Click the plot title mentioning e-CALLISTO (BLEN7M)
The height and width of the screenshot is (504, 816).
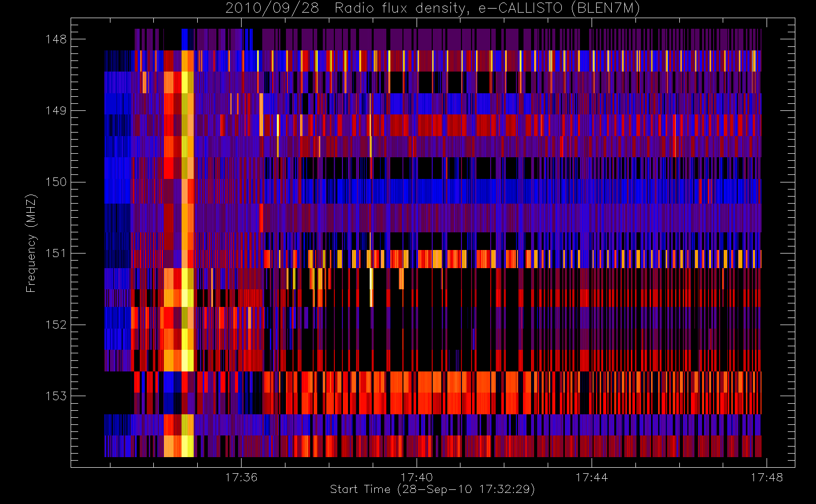coord(433,9)
